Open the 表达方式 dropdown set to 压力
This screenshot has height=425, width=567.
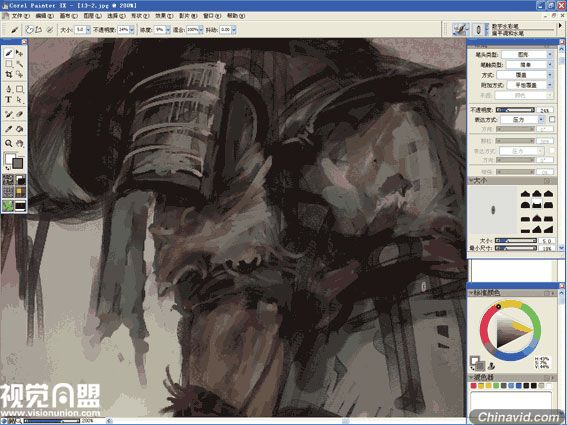pos(523,119)
